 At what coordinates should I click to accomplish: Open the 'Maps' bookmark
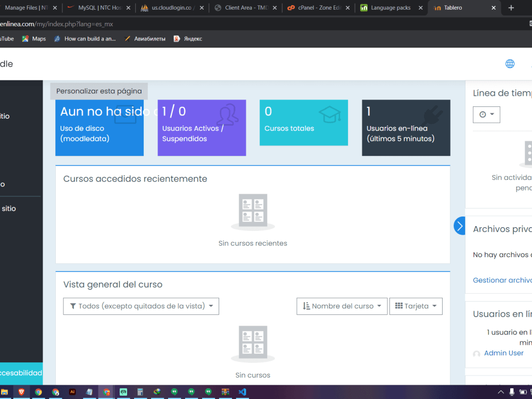point(34,39)
